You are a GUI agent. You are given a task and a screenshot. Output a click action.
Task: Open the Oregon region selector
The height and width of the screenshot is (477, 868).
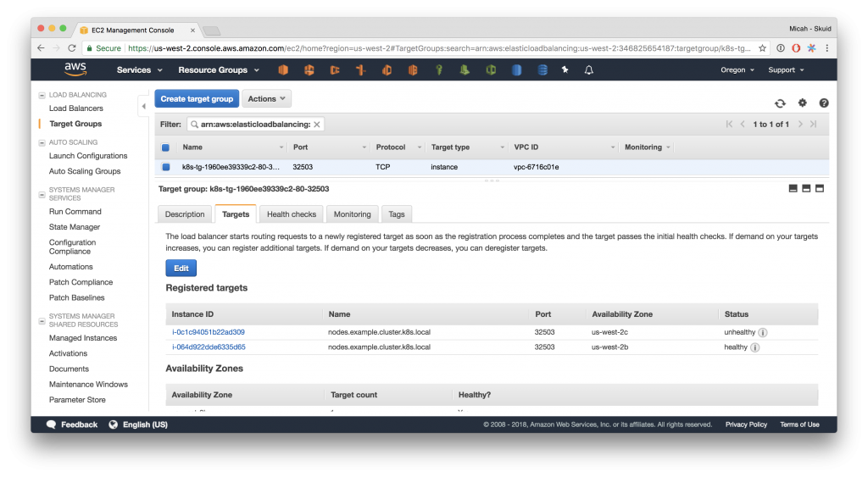(x=737, y=69)
